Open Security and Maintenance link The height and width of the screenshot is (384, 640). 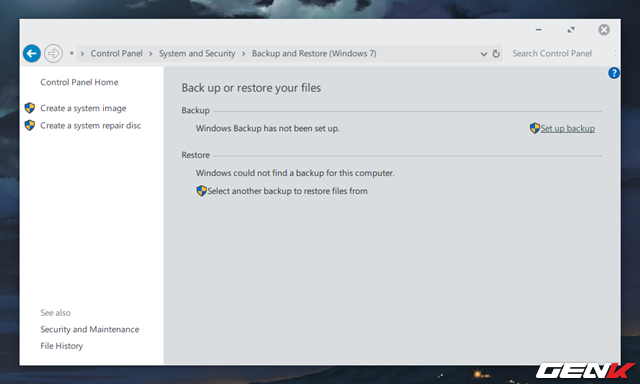pyautogui.click(x=90, y=329)
